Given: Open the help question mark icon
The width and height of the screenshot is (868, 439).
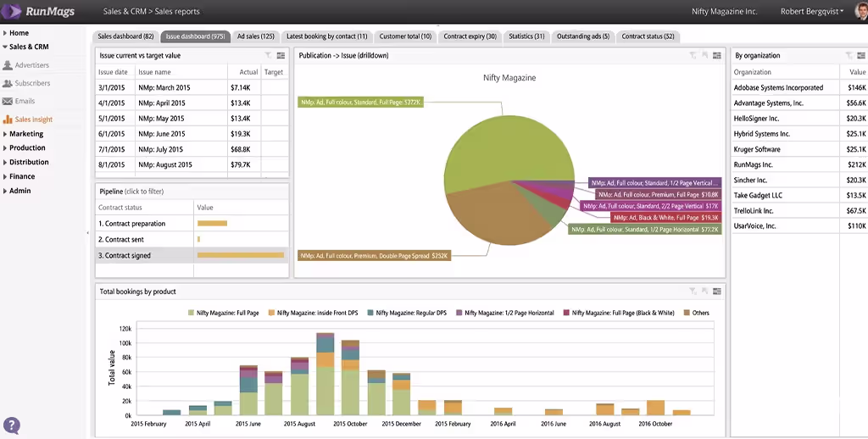Looking at the screenshot, I should [x=12, y=425].
